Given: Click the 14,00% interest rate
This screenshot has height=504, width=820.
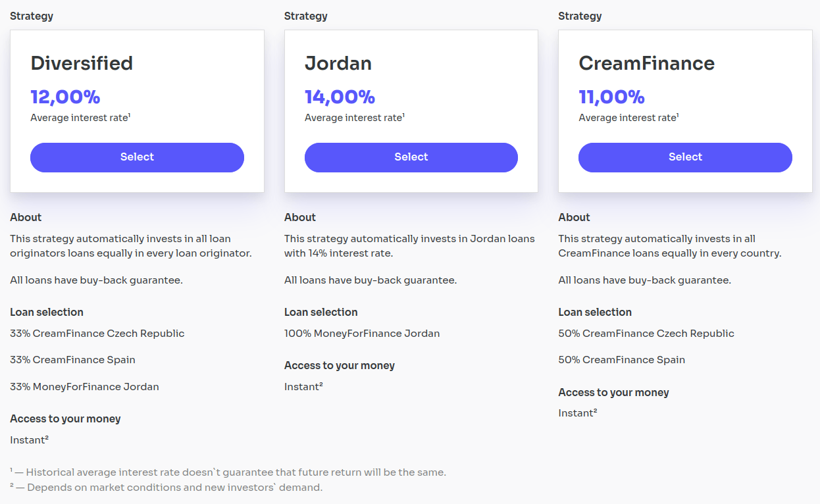Looking at the screenshot, I should pyautogui.click(x=340, y=97).
